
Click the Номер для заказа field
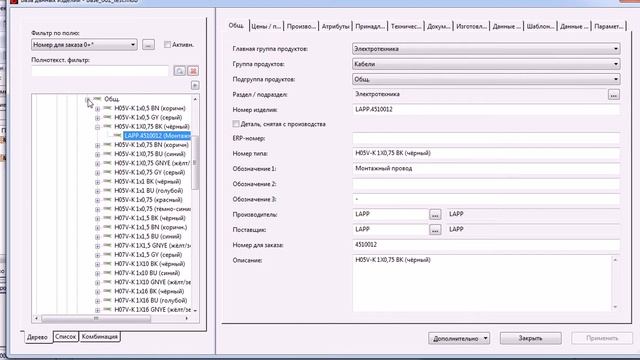point(486,245)
